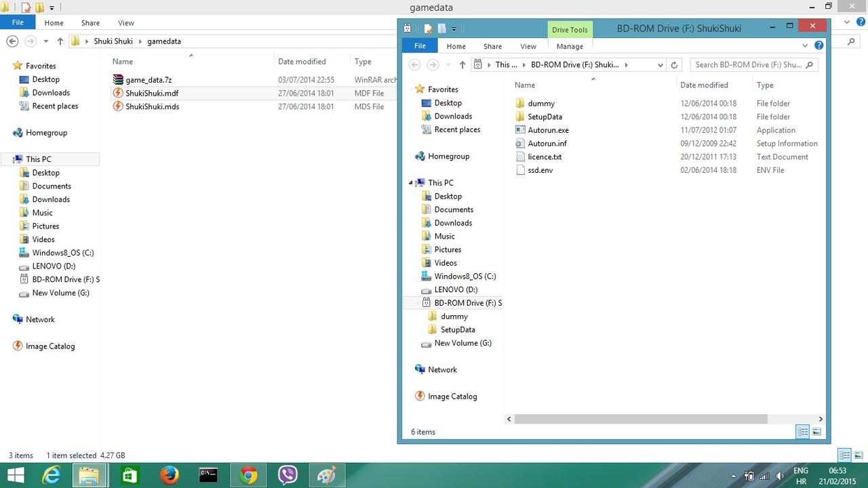Select the ssd.env file
Image resolution: width=868 pixels, height=488 pixels.
540,170
